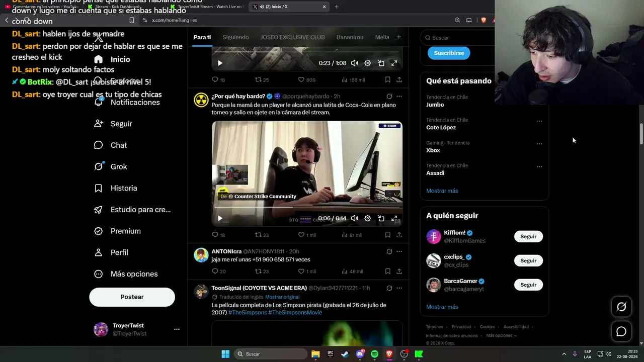Click Mostrar original on ToonSignal's post

click(x=282, y=297)
